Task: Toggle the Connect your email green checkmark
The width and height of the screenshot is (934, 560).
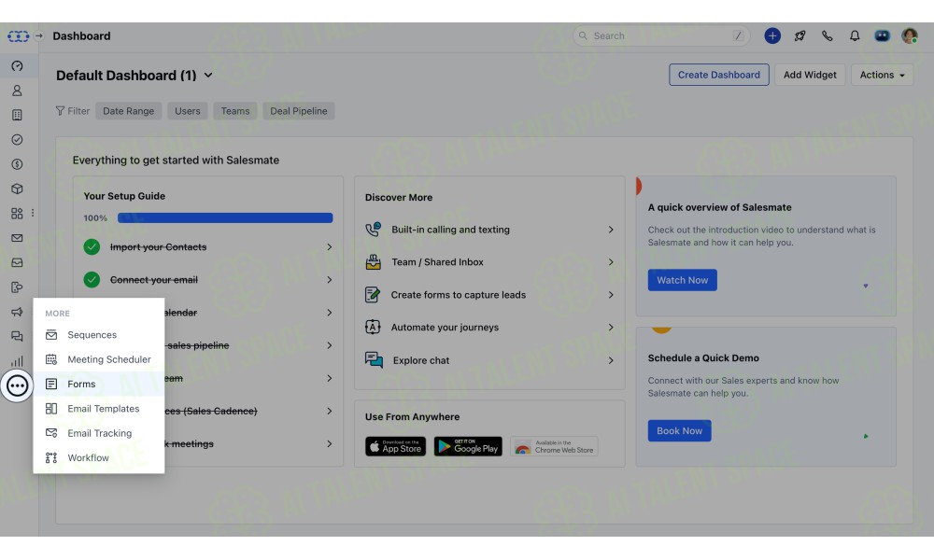Action: point(92,280)
